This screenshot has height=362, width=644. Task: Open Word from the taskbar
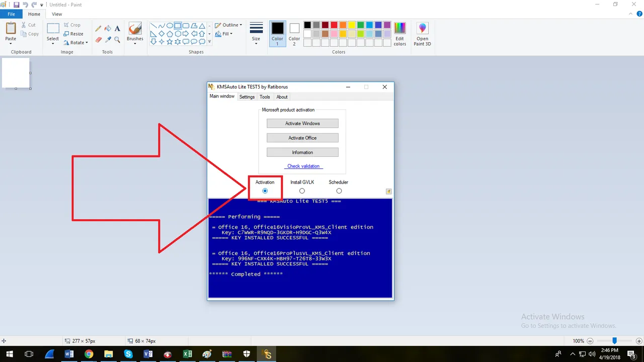click(x=69, y=354)
